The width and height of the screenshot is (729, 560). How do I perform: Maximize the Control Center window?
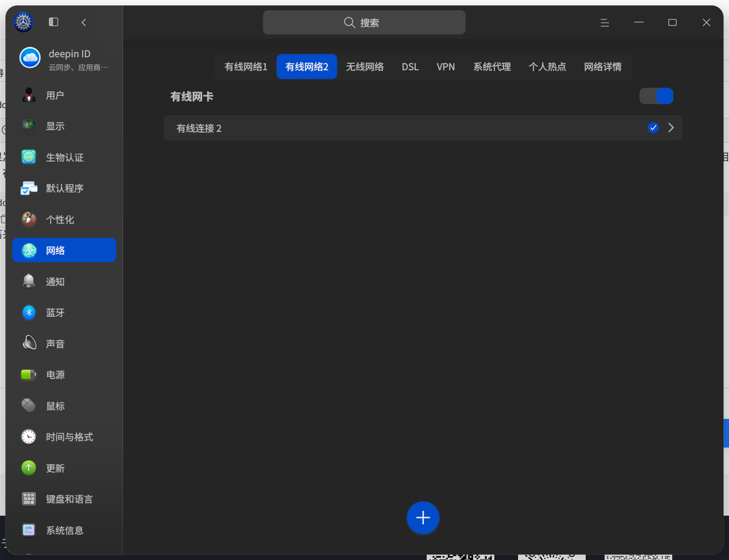tap(673, 22)
